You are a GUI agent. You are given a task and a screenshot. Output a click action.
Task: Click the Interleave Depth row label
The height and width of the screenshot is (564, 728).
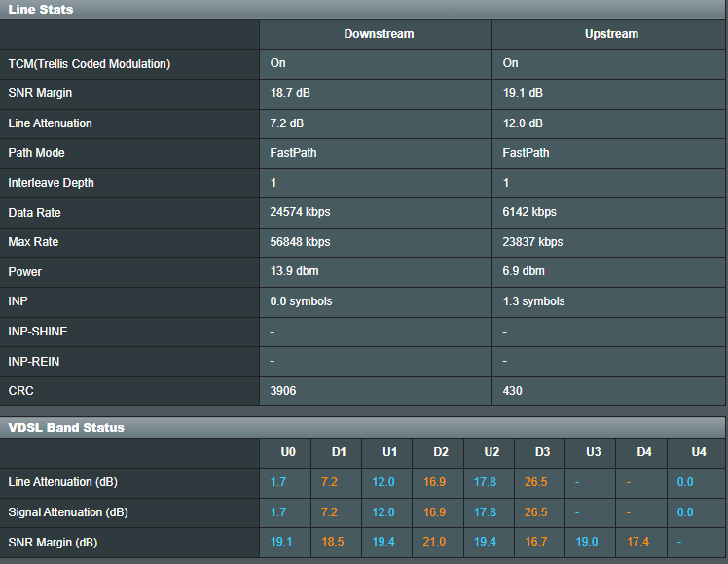click(52, 183)
